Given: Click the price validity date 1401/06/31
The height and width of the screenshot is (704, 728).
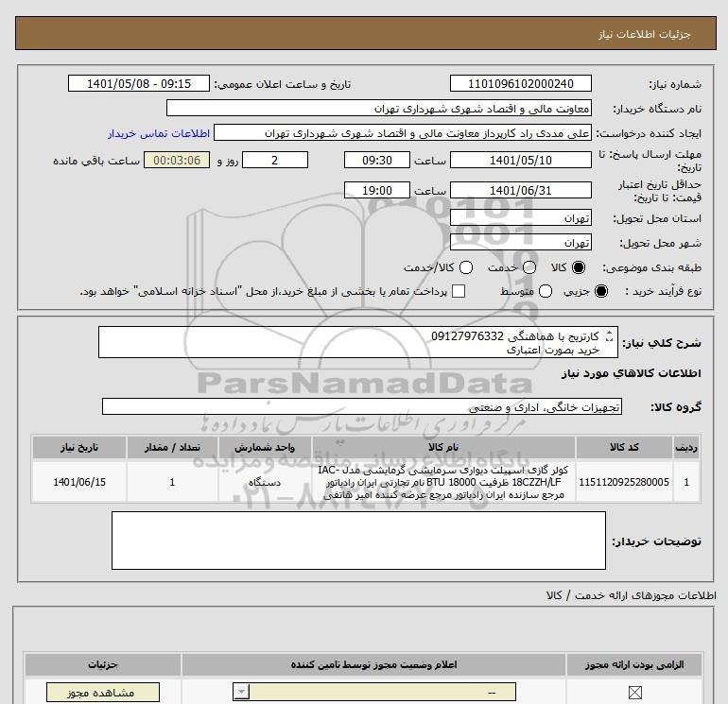Looking at the screenshot, I should pos(520,190).
